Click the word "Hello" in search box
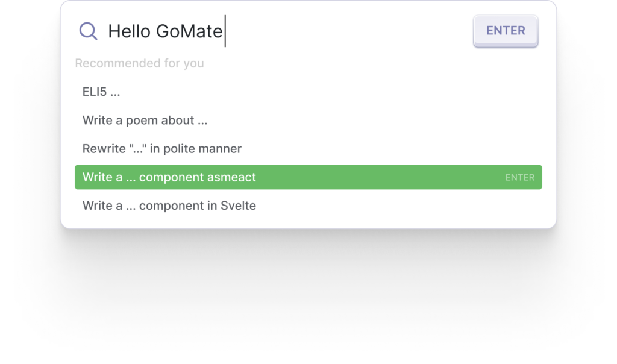 129,31
